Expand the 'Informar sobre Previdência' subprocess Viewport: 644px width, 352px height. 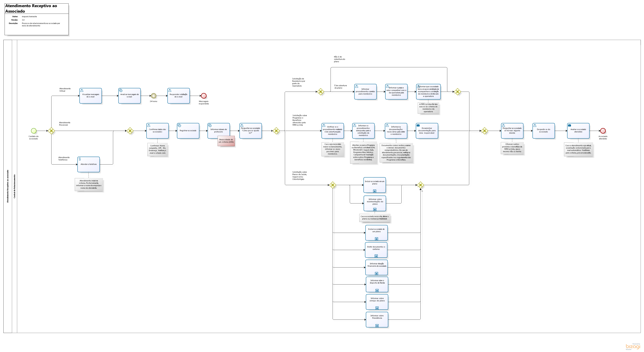click(x=377, y=326)
